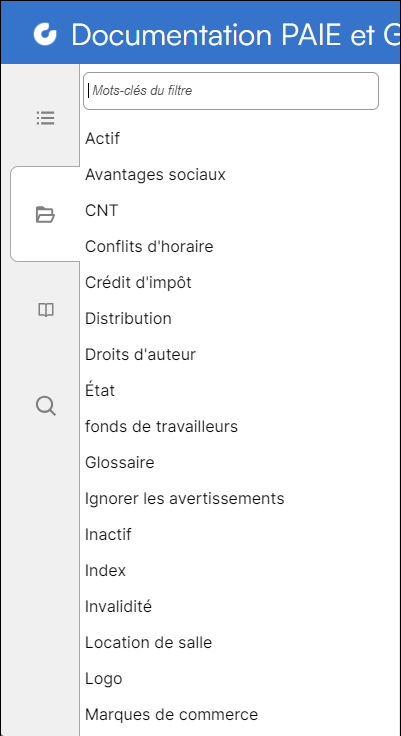Open the Actif index entry
This screenshot has height=736, width=401.
(102, 138)
